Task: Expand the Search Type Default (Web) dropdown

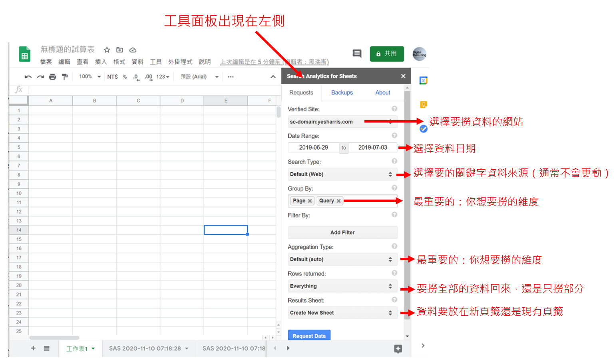Action: point(342,174)
